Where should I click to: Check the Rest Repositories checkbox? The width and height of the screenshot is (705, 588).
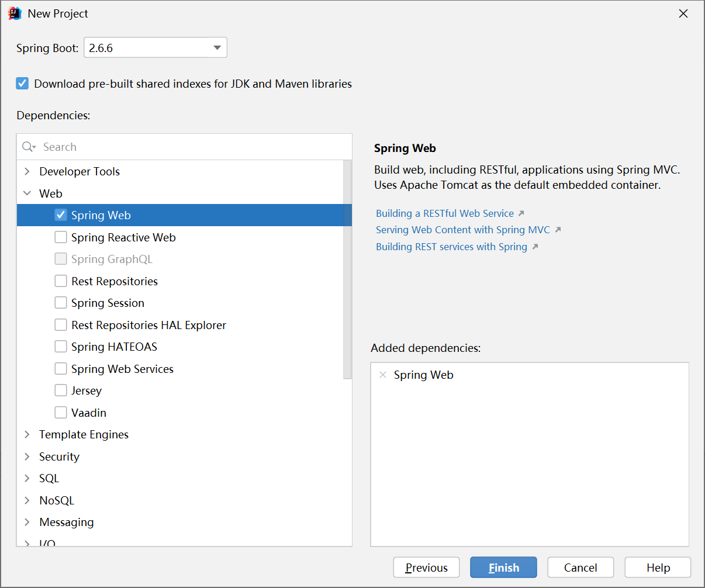61,281
